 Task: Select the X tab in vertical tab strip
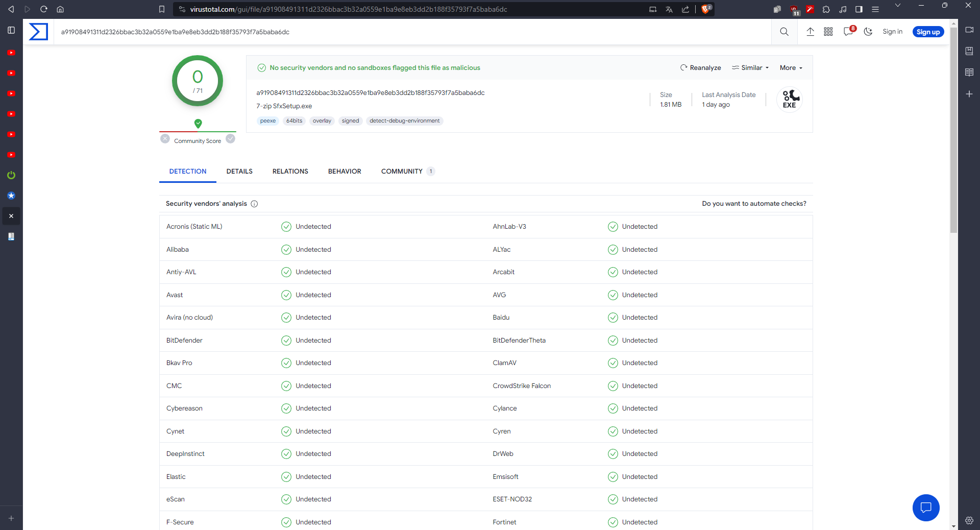point(11,216)
